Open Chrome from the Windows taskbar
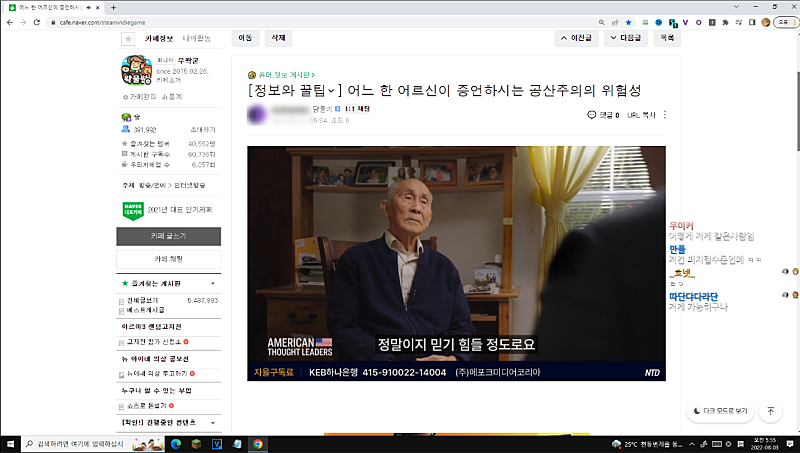The image size is (800, 453). click(x=257, y=444)
